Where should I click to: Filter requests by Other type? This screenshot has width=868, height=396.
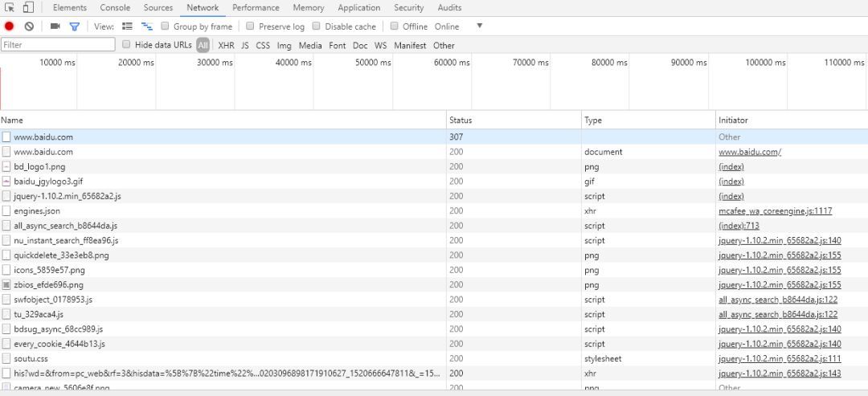(444, 45)
